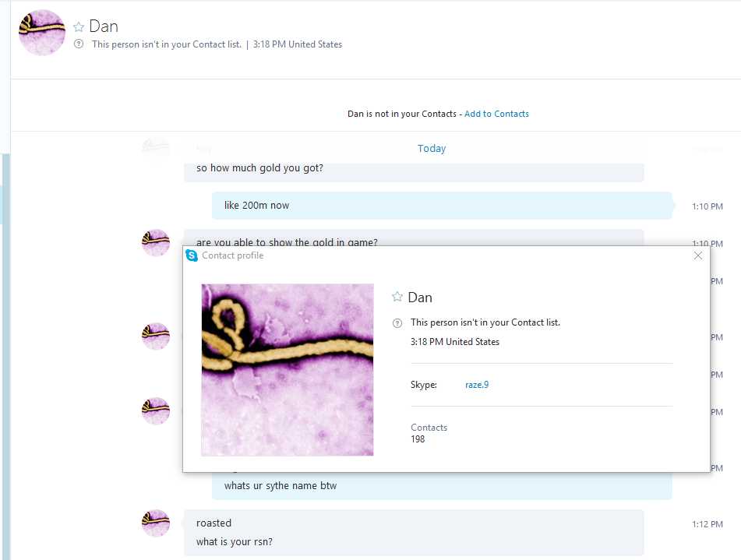Close the Contact profile popup

[x=698, y=255]
